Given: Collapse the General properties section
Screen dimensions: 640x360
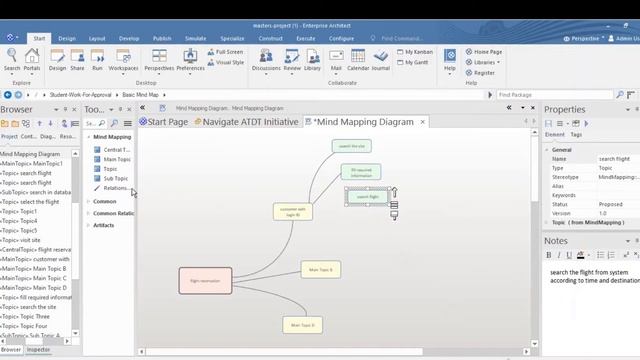Looking at the screenshot, I should (x=547, y=150).
